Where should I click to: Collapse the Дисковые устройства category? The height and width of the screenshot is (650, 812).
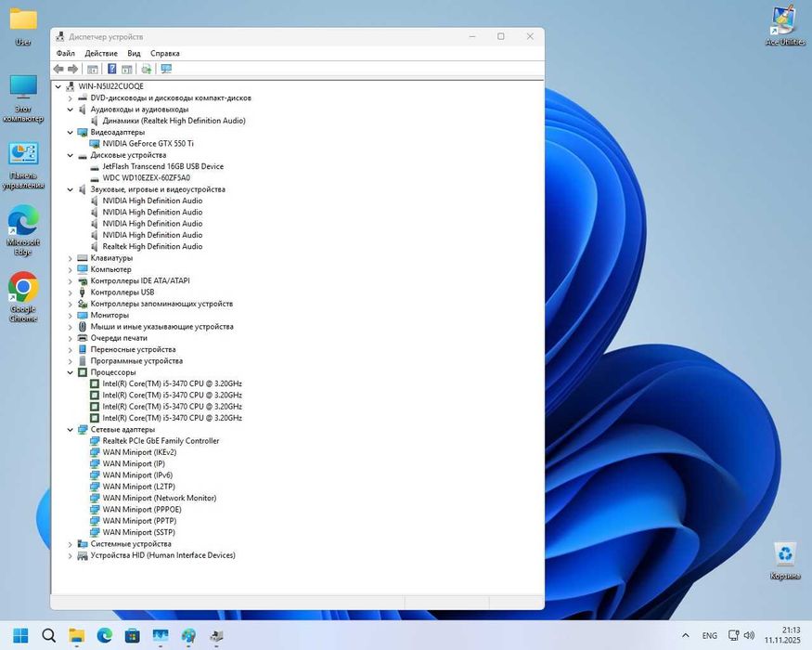click(x=70, y=155)
